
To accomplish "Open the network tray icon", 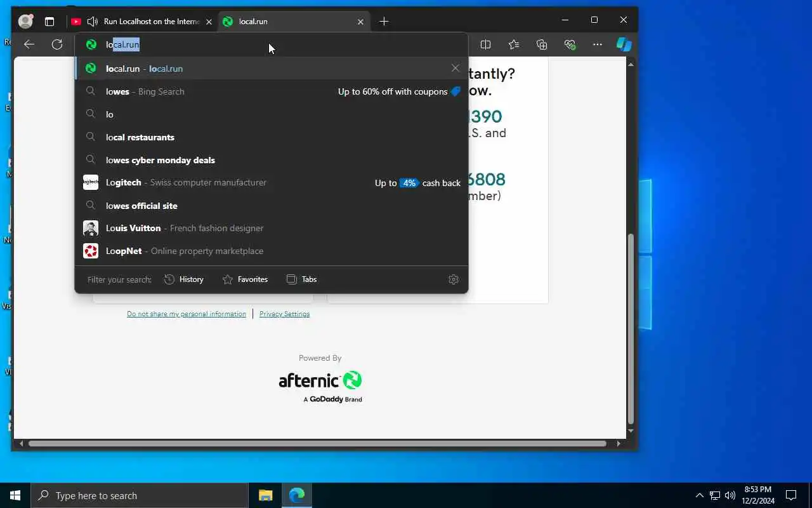I will 714,495.
